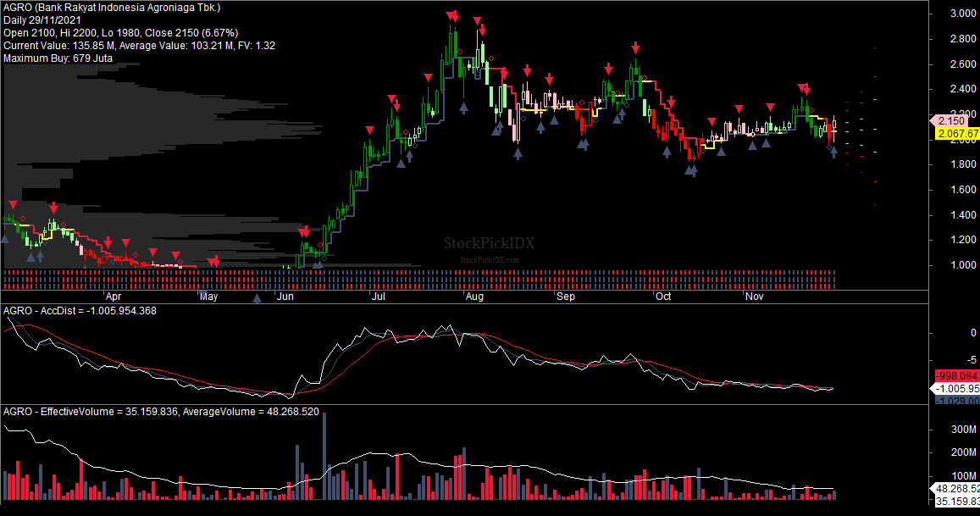Click the 300M volume axis label
The height and width of the screenshot is (516, 980).
point(964,430)
